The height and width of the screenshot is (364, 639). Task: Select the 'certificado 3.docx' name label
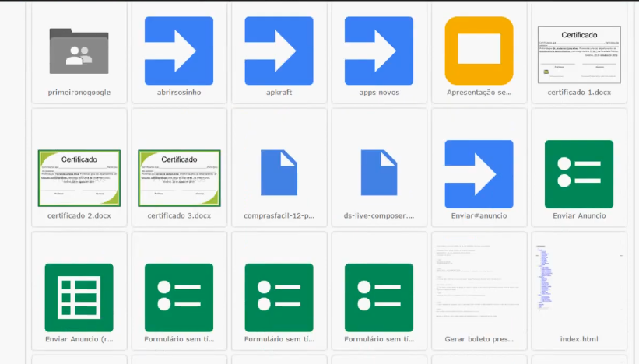(179, 215)
